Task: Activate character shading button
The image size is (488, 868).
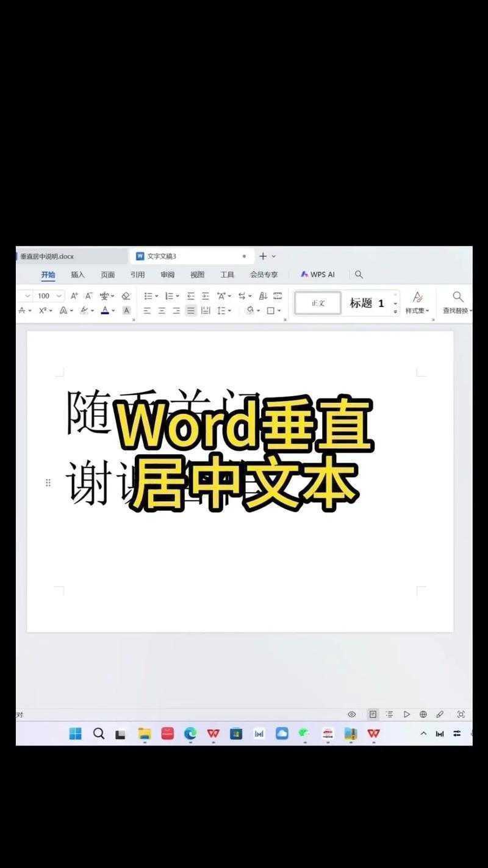Action: tap(126, 310)
